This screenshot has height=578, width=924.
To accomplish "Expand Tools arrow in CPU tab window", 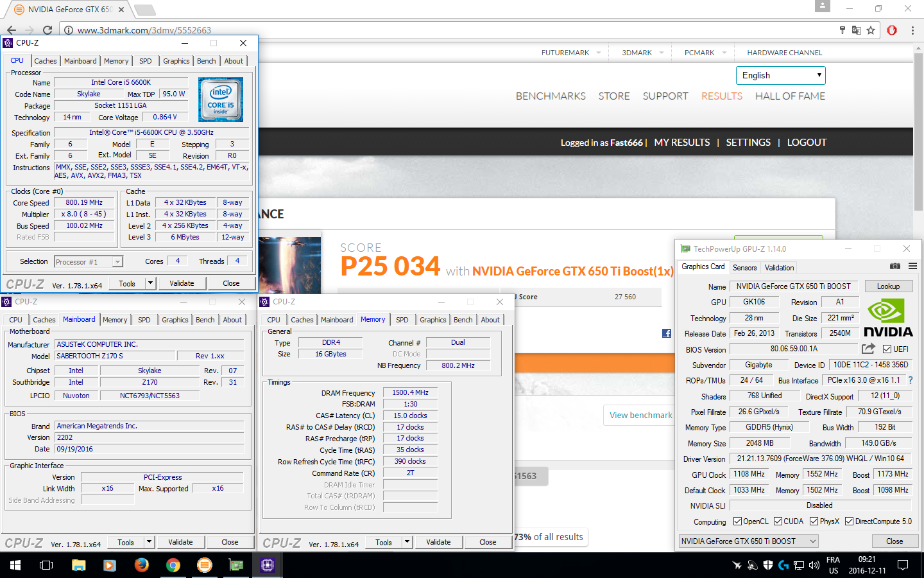I will pos(150,283).
